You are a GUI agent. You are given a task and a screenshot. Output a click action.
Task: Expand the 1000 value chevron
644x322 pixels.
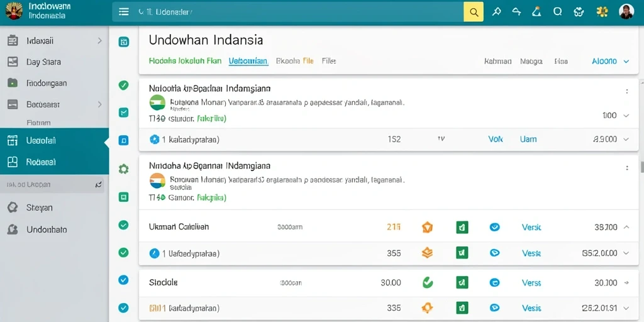(x=626, y=116)
